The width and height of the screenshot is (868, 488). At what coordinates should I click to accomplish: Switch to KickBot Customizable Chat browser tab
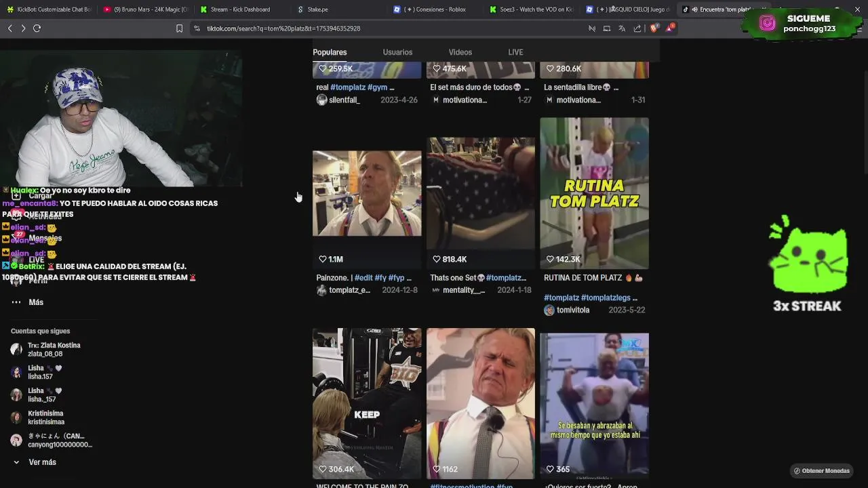click(49, 9)
